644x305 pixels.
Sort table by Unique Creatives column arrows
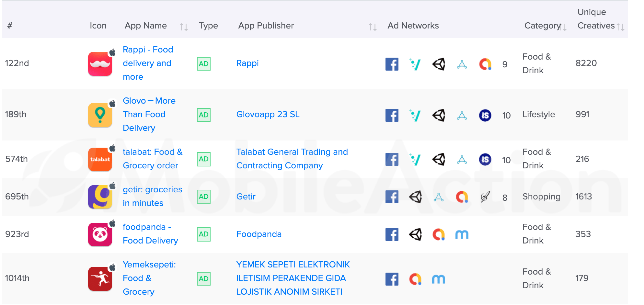click(620, 27)
